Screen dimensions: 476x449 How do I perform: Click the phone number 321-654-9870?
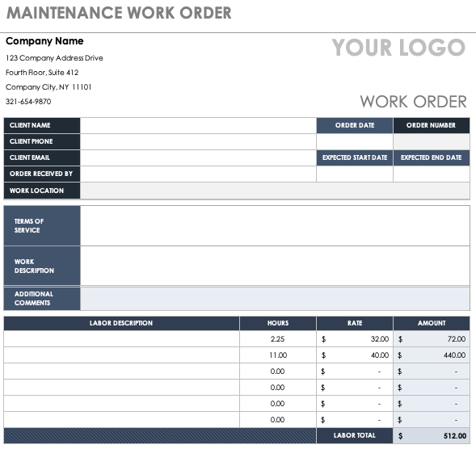28,102
